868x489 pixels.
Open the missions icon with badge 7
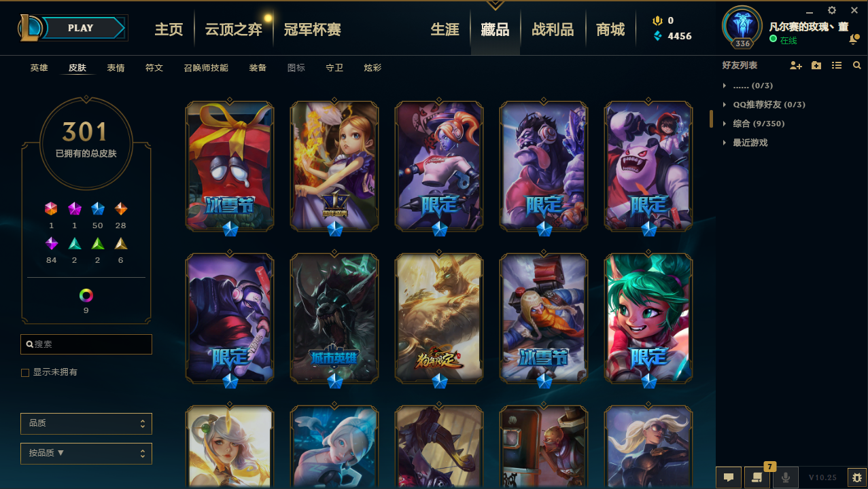click(757, 477)
